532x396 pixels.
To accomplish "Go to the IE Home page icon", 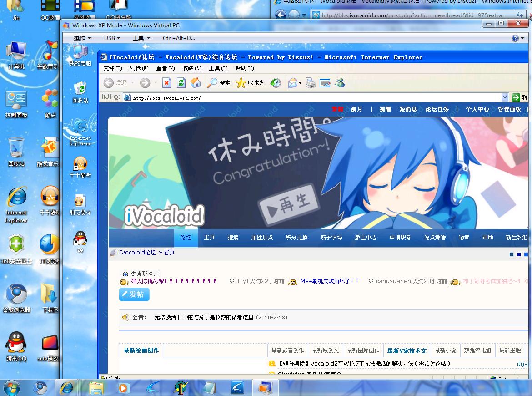I will click(x=196, y=82).
